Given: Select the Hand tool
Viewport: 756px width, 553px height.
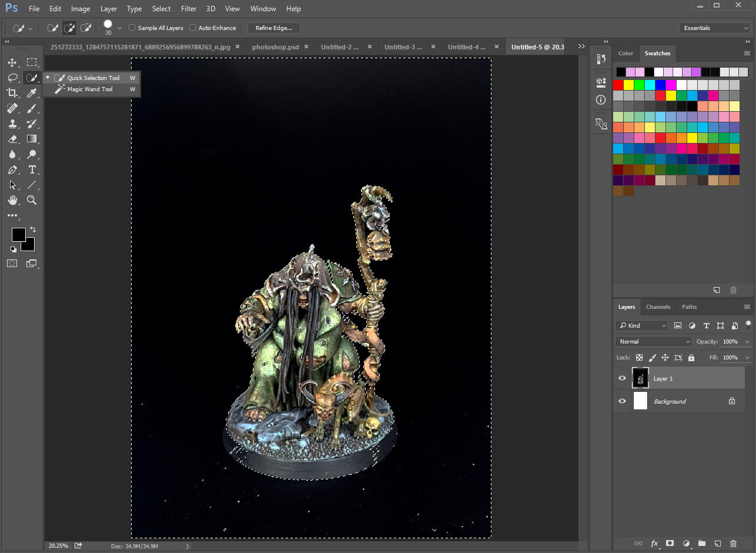Looking at the screenshot, I should pos(12,200).
